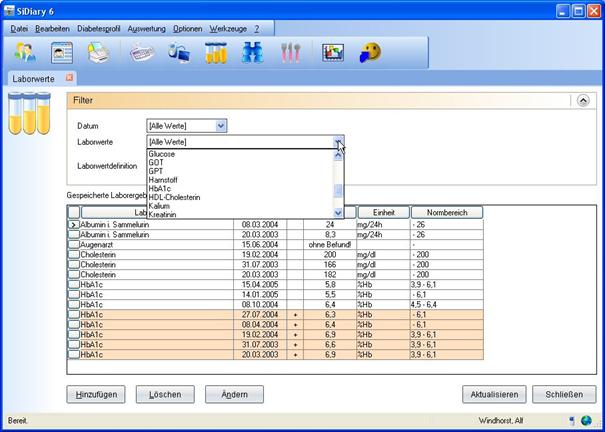Click the dropdown list scrollbar thumb
605x432 pixels.
click(x=338, y=191)
